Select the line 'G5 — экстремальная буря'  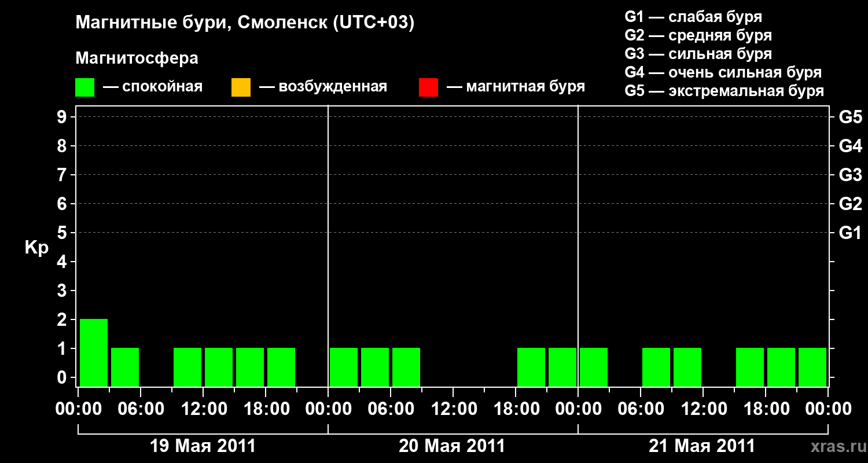coord(724,91)
